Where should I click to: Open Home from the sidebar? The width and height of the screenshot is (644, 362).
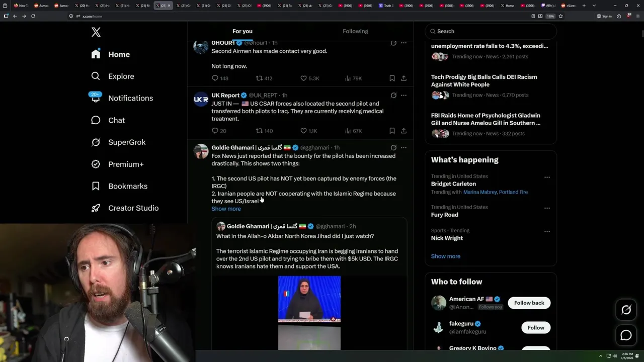(111, 54)
